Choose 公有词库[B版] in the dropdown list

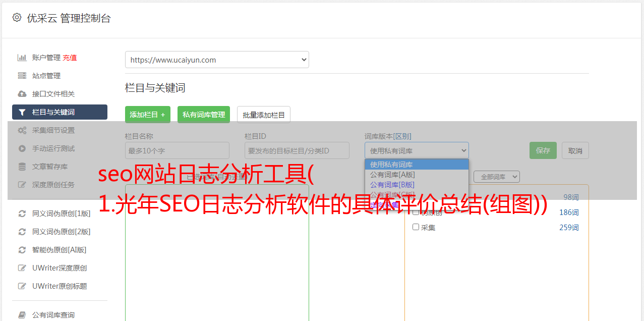pyautogui.click(x=417, y=185)
